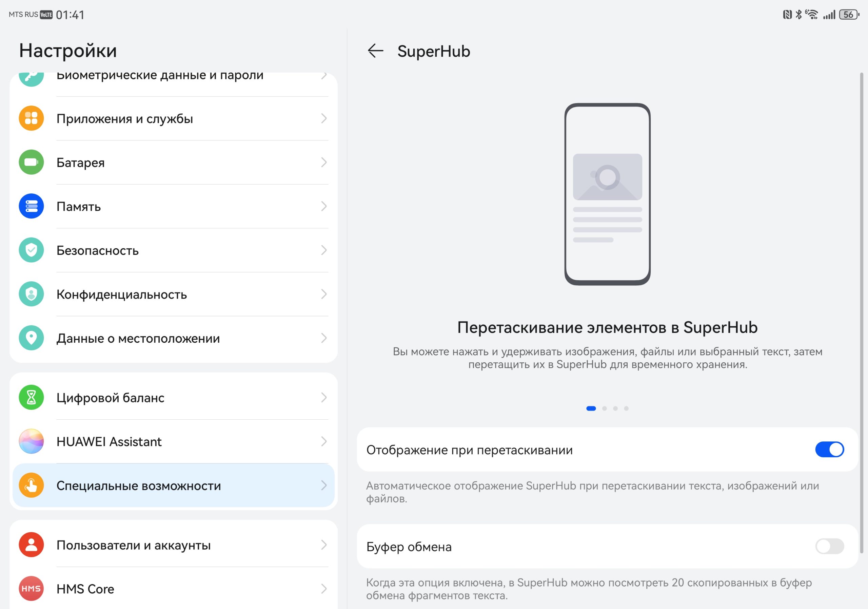868x609 pixels.
Task: Tap the phone illustration in SuperHub
Action: coord(607,194)
